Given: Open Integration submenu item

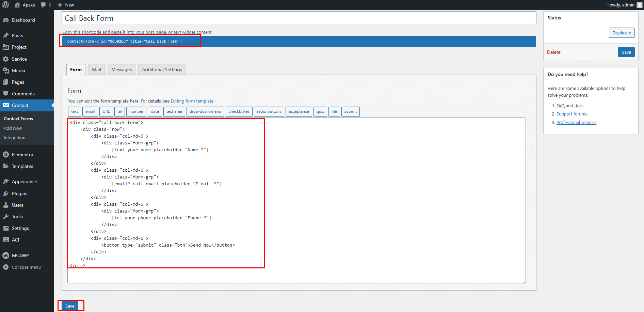Looking at the screenshot, I should 15,138.
